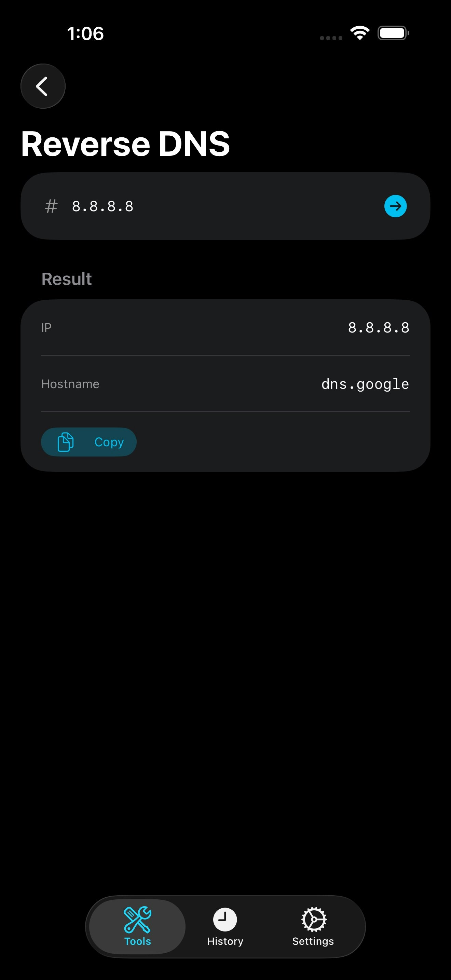Click the cellular signal dots

click(331, 38)
